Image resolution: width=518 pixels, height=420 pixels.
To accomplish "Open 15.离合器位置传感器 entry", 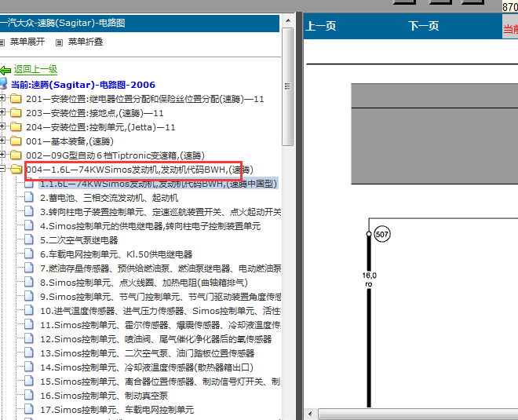I will (x=160, y=382).
